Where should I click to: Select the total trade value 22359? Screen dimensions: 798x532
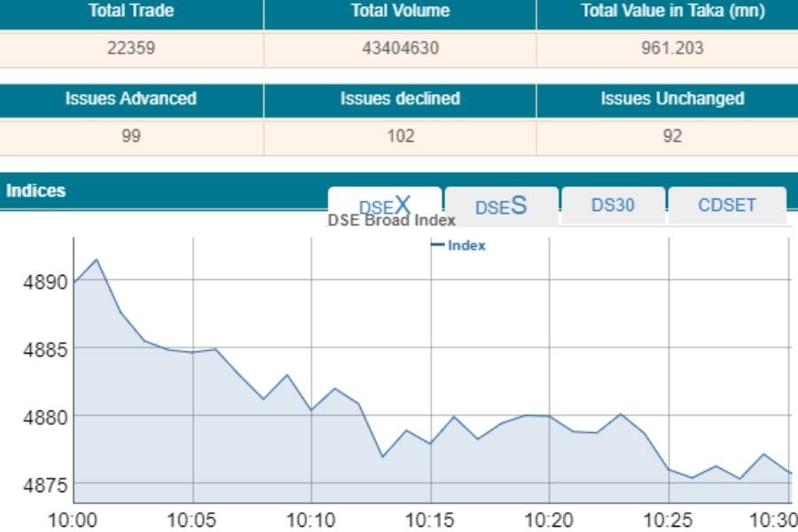click(131, 49)
